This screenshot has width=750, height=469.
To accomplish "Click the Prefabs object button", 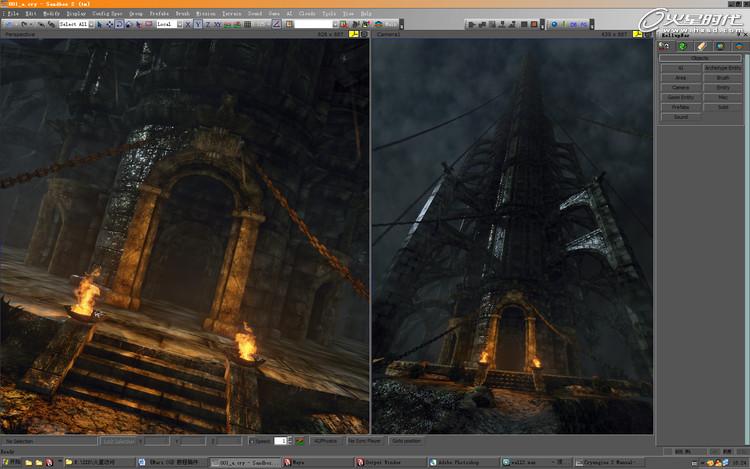I will coord(681,107).
